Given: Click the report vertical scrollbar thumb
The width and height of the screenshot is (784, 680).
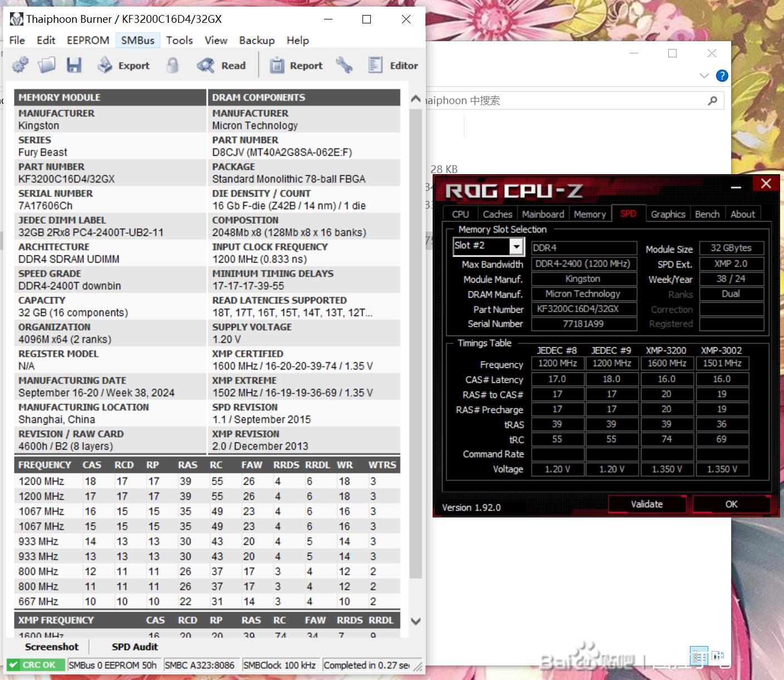Looking at the screenshot, I should [x=415, y=343].
